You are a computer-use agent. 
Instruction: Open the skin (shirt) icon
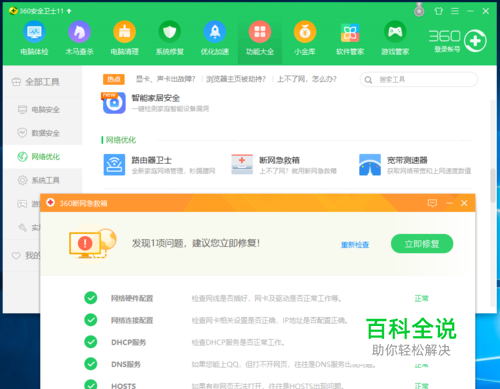click(439, 11)
